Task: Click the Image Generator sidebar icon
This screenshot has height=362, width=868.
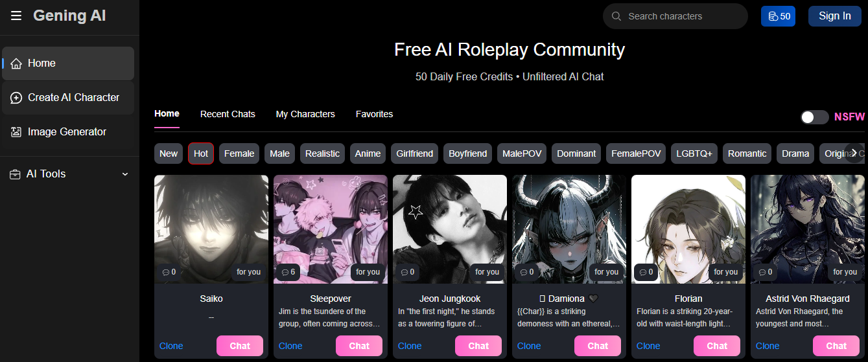Action: point(16,132)
